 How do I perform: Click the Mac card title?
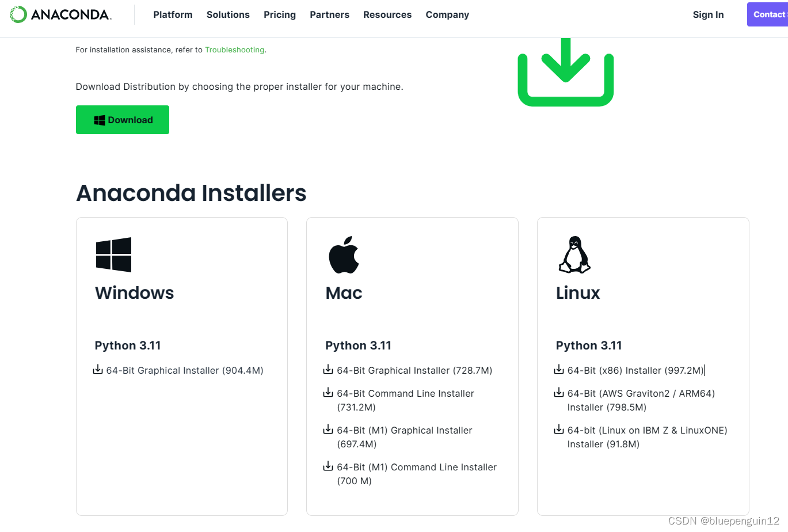coord(344,292)
